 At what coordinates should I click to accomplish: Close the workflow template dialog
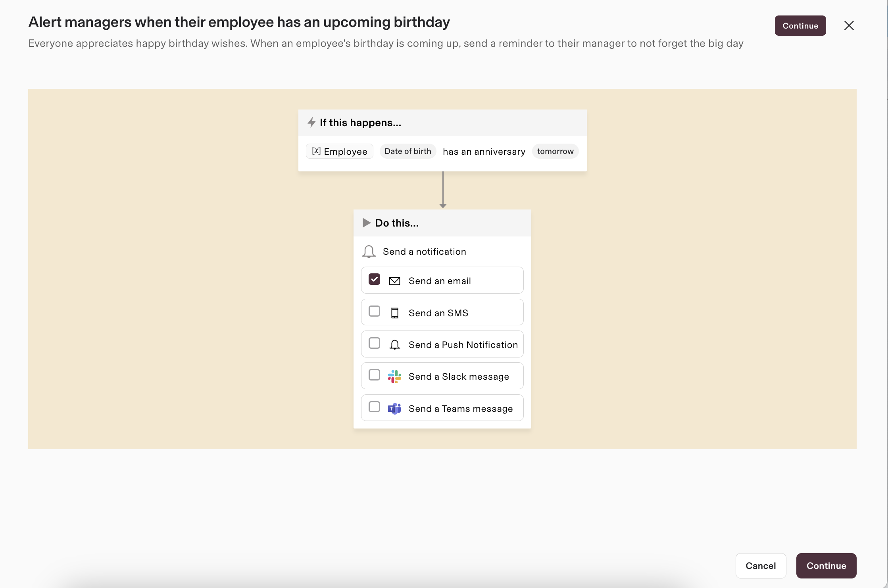[849, 26]
